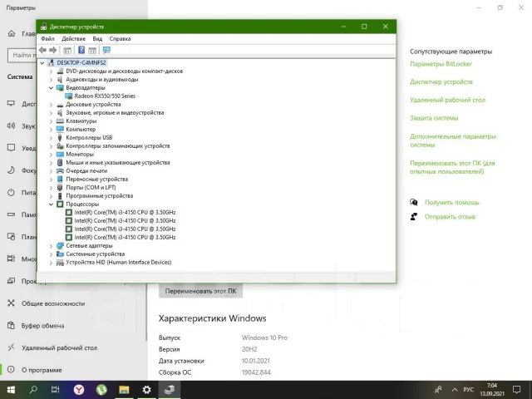The image size is (532, 399).
Task: Click the Программные устройства icon
Action: point(60,196)
